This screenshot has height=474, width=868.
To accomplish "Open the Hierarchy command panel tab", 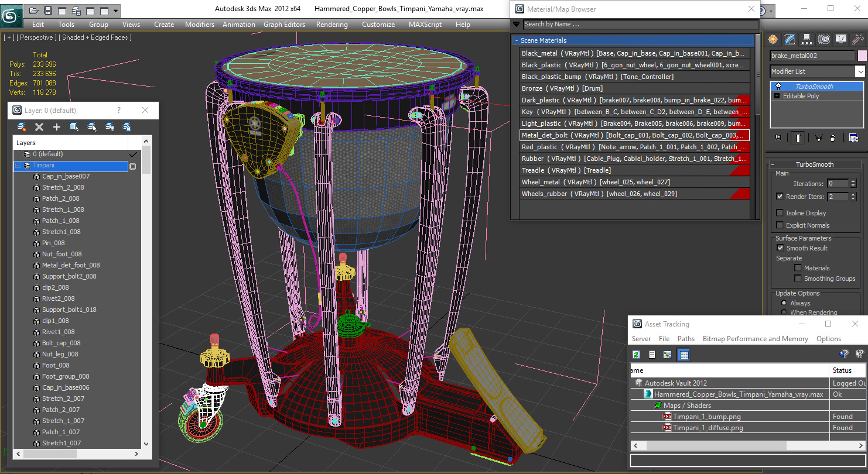I will point(807,39).
